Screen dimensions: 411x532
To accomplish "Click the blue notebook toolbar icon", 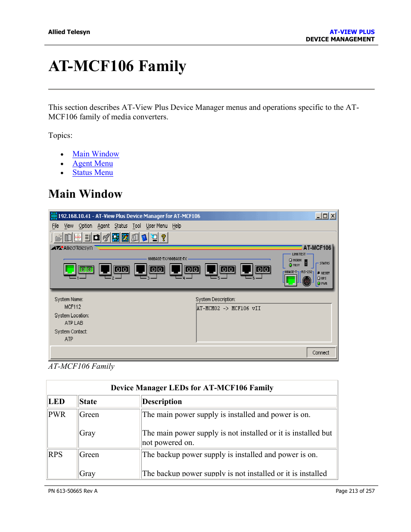I will click(144, 237).
